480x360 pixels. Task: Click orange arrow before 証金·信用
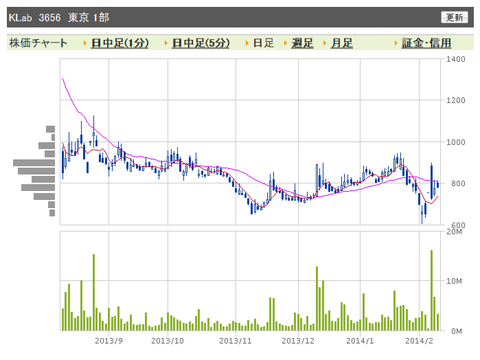396,43
